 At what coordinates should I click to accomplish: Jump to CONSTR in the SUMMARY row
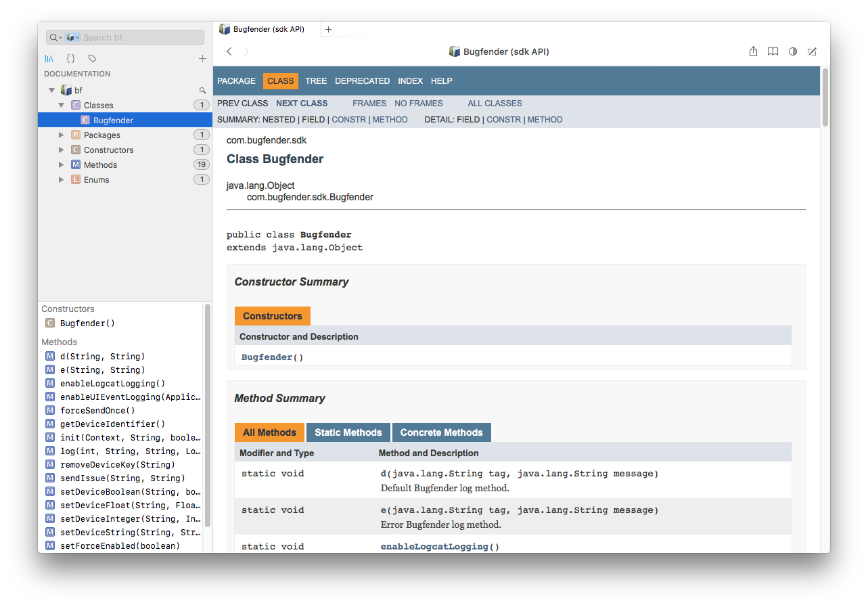(348, 120)
